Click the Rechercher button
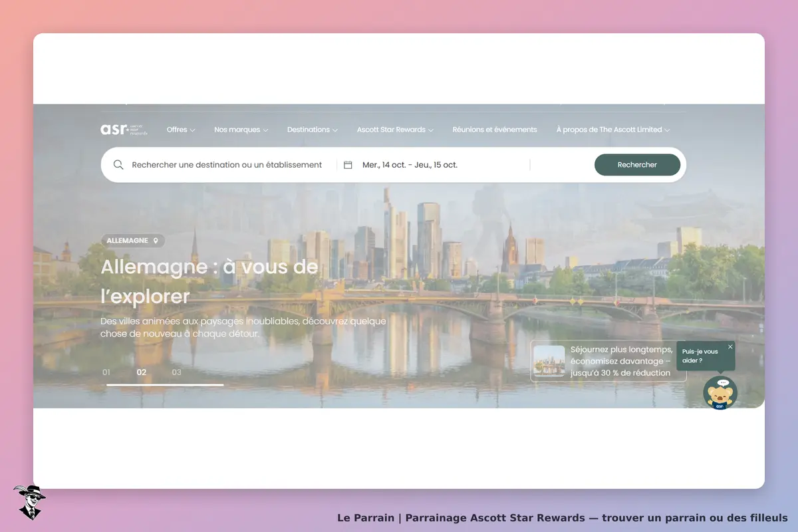Image resolution: width=798 pixels, height=532 pixels. (637, 165)
